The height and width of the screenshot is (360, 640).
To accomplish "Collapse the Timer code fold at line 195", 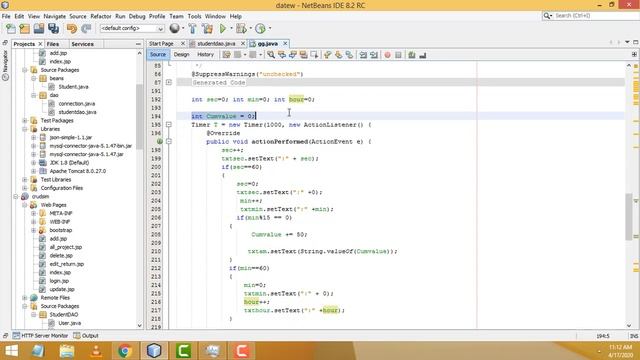I will tap(169, 124).
